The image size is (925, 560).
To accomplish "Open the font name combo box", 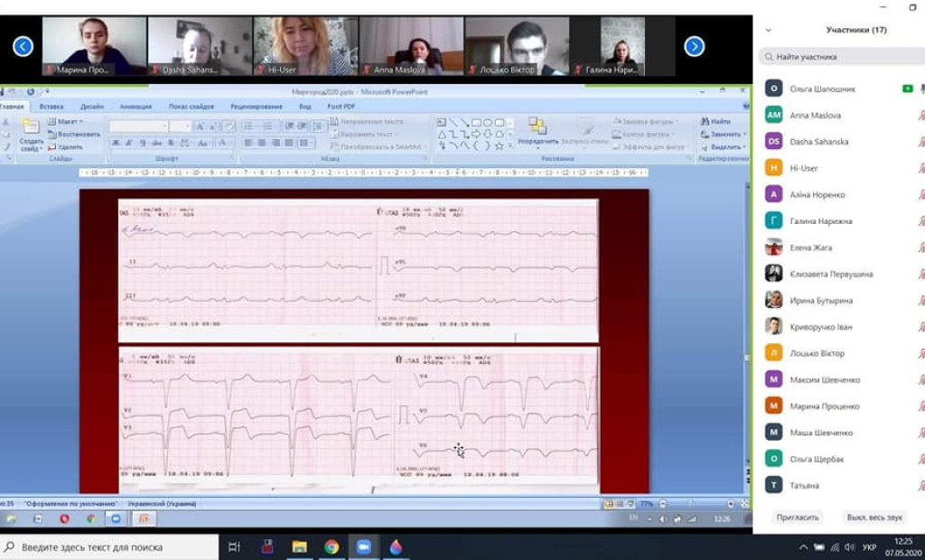I will [x=140, y=126].
